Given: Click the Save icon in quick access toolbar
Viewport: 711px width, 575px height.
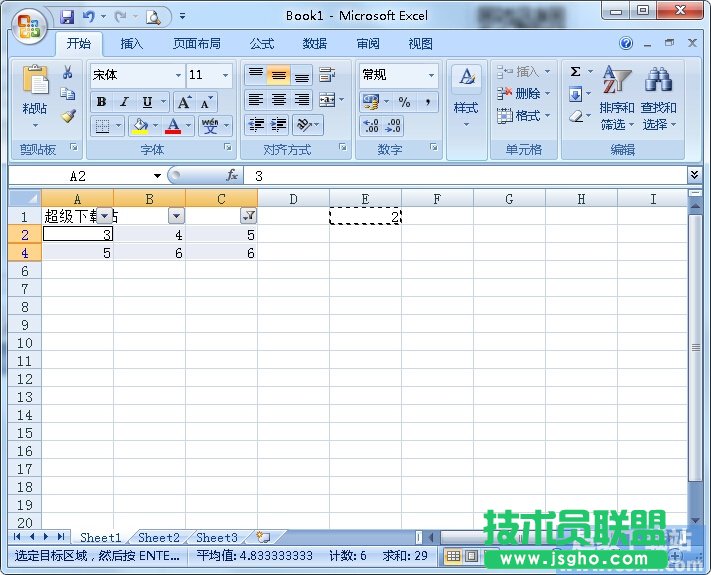Looking at the screenshot, I should click(67, 16).
